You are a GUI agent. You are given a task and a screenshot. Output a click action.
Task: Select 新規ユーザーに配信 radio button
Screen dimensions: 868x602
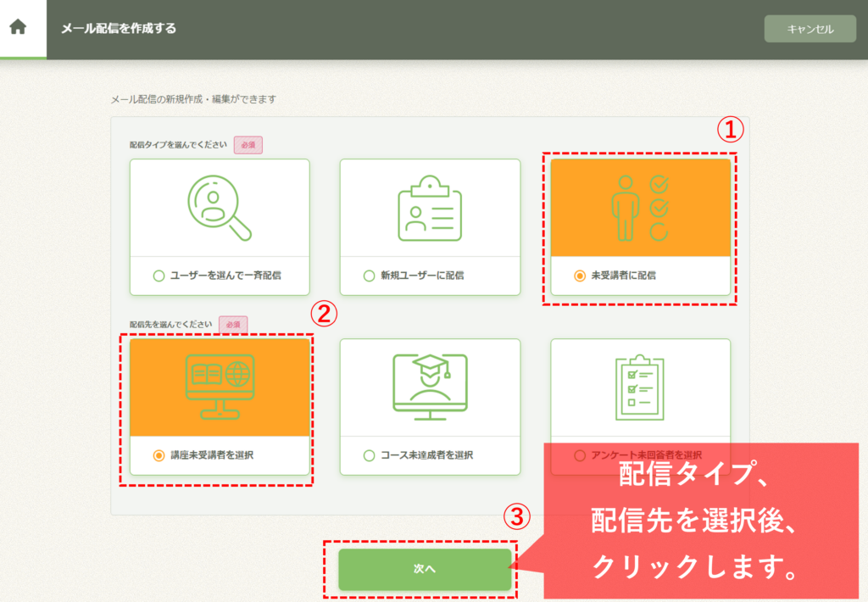pyautogui.click(x=370, y=276)
